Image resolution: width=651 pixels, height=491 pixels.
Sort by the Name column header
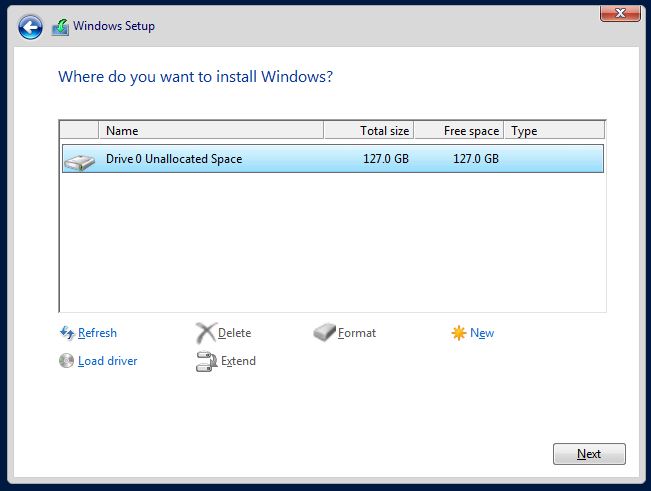211,130
